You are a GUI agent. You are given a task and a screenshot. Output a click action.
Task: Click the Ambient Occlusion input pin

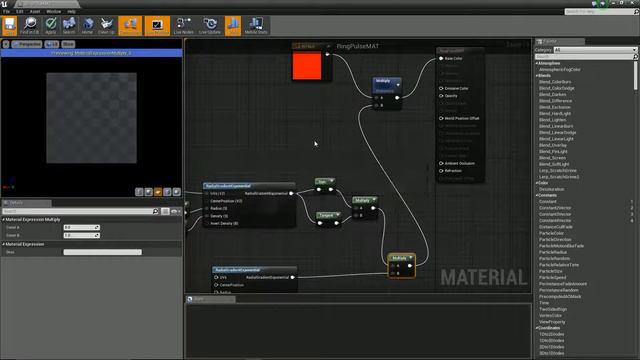pyautogui.click(x=441, y=163)
